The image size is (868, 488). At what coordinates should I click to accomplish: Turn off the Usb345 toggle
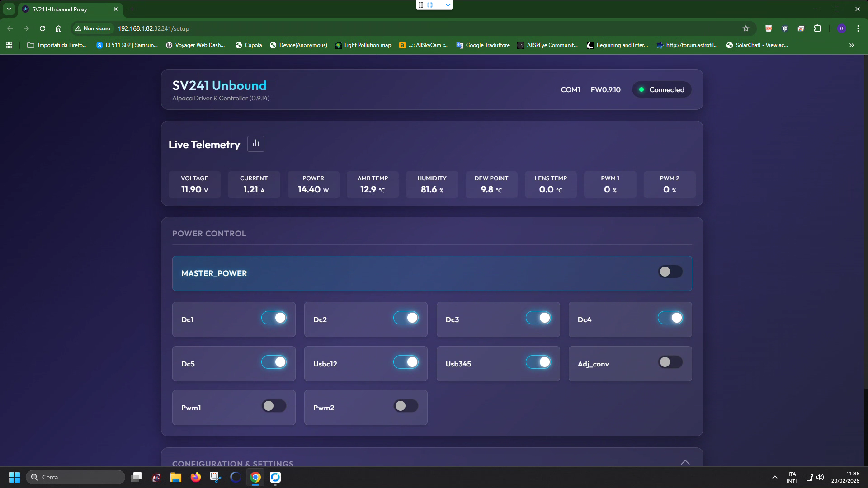(x=538, y=362)
